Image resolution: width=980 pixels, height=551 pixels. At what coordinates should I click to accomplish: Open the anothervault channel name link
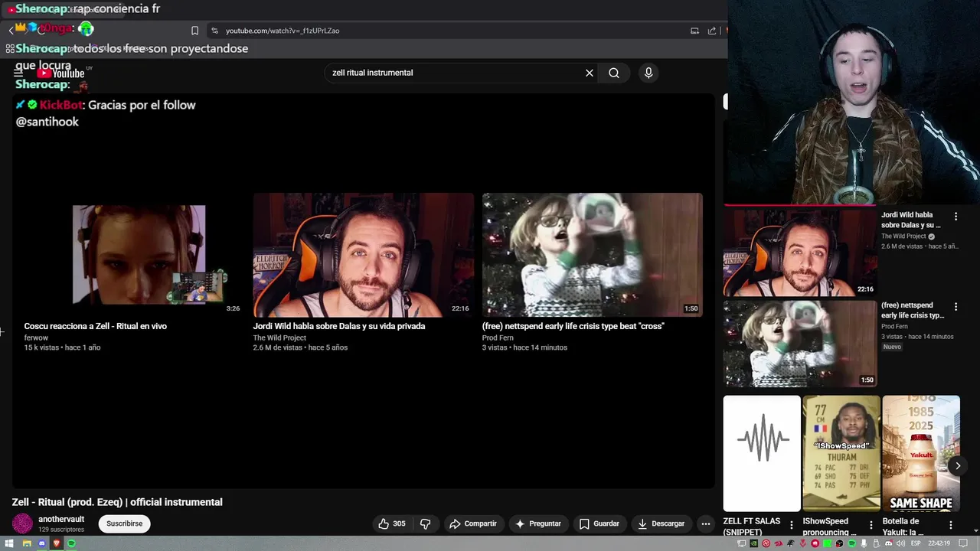click(x=61, y=519)
